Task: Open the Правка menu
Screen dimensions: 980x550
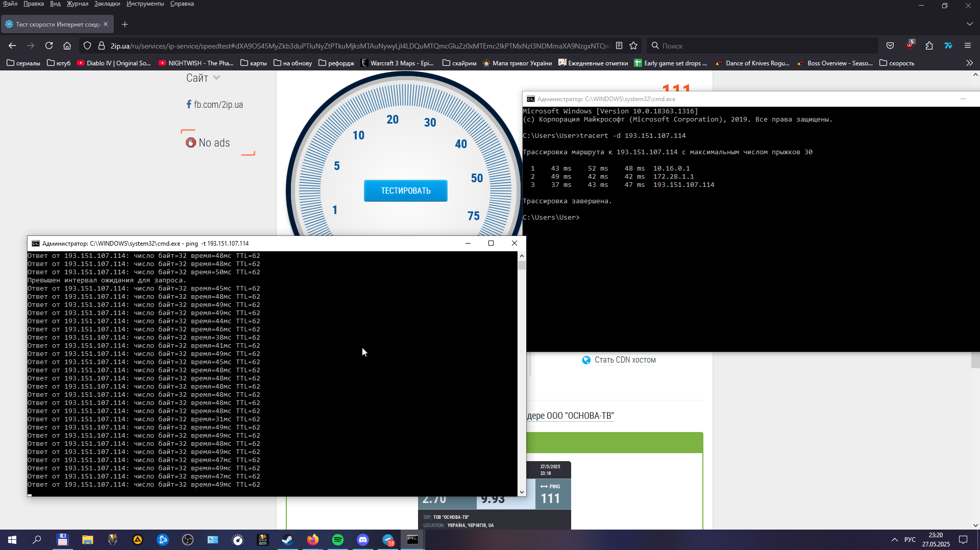Action: click(34, 4)
